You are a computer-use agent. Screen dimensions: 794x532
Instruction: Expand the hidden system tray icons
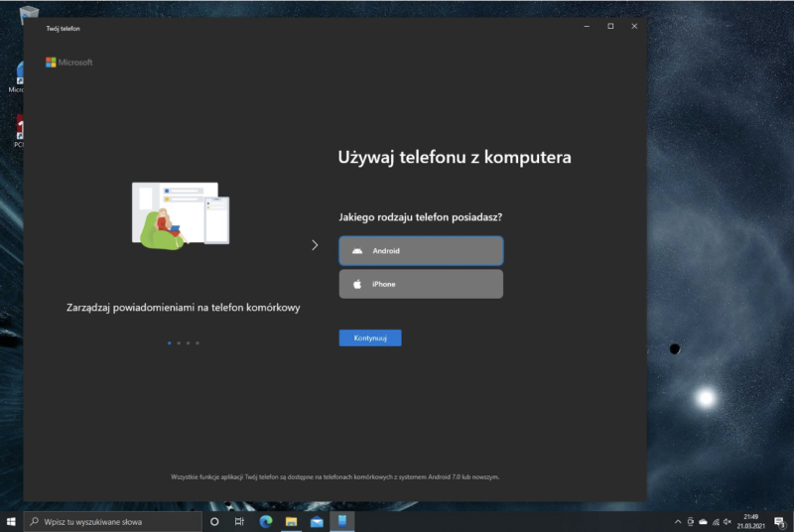click(678, 521)
